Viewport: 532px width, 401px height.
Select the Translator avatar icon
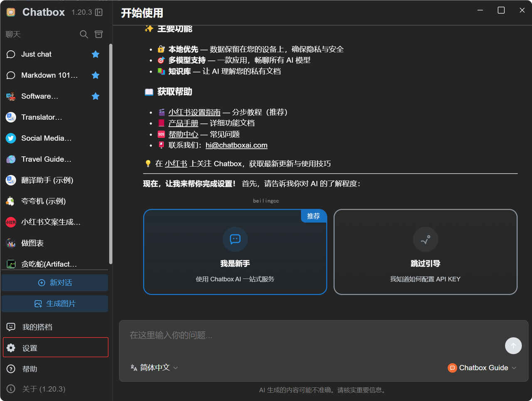11,117
